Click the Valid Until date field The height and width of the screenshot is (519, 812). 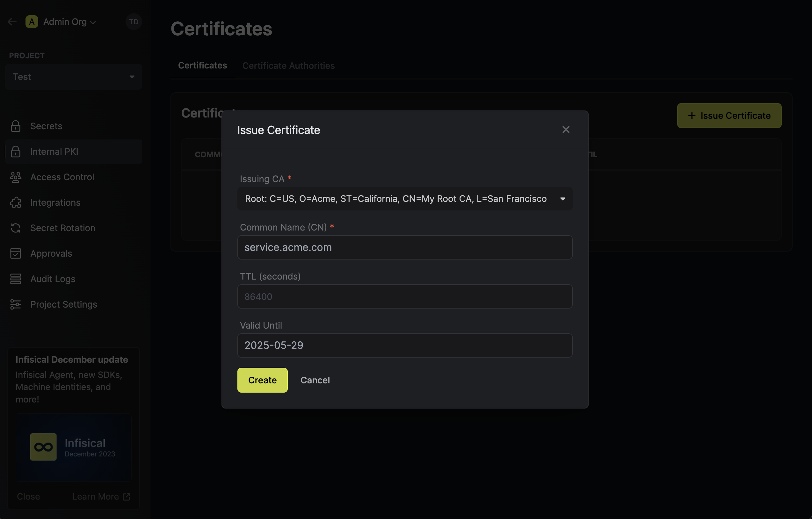tap(405, 345)
